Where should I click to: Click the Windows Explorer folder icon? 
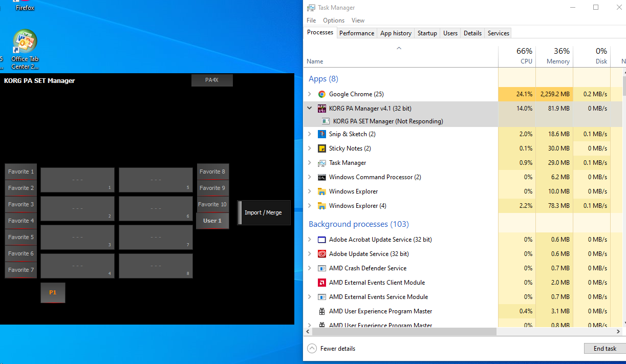coord(322,191)
